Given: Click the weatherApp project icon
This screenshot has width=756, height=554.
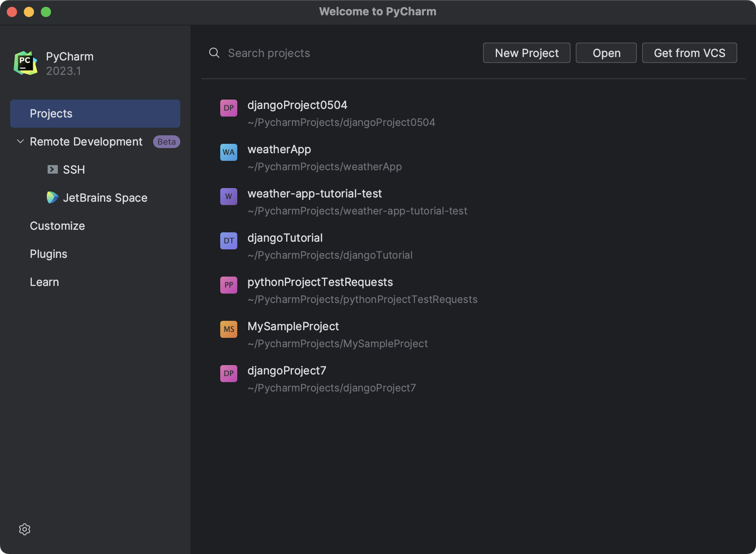Looking at the screenshot, I should [229, 152].
